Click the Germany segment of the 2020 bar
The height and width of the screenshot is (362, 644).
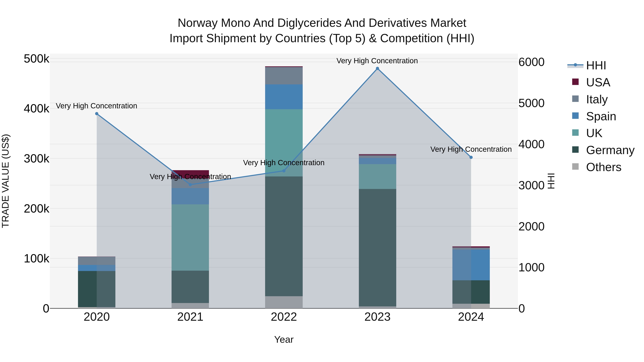tap(97, 289)
